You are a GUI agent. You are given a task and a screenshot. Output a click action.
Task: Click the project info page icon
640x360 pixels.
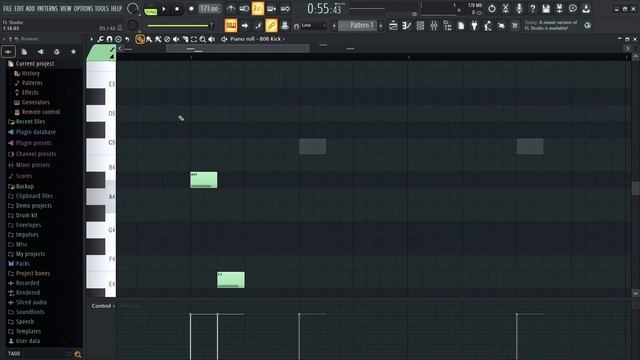pyautogui.click(x=461, y=26)
